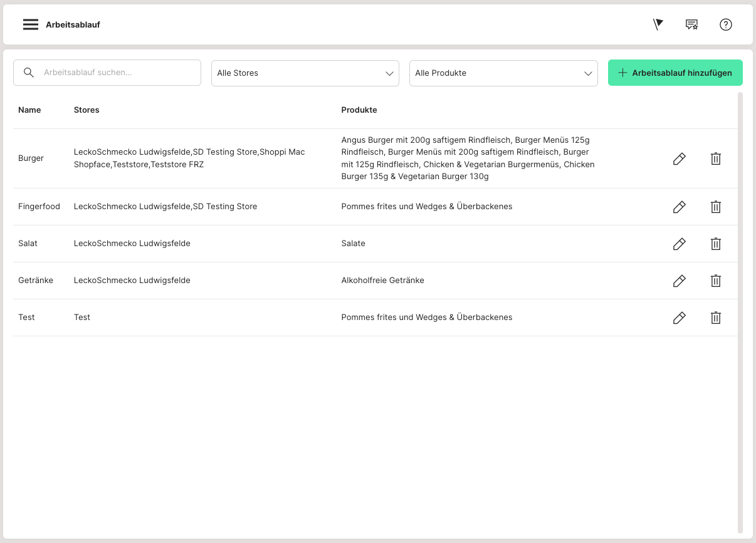This screenshot has width=756, height=543.
Task: Delete the Fingerfood workflow
Action: 715,207
